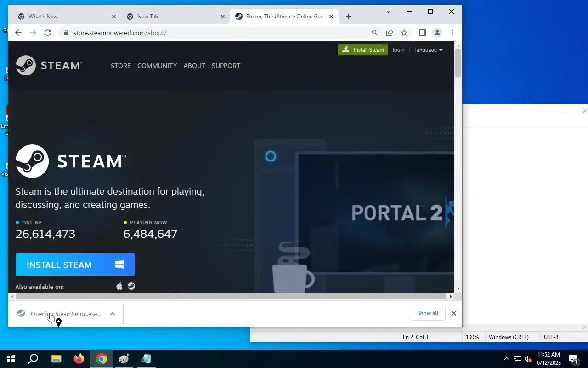Click the Chrome forward arrow

(33, 33)
